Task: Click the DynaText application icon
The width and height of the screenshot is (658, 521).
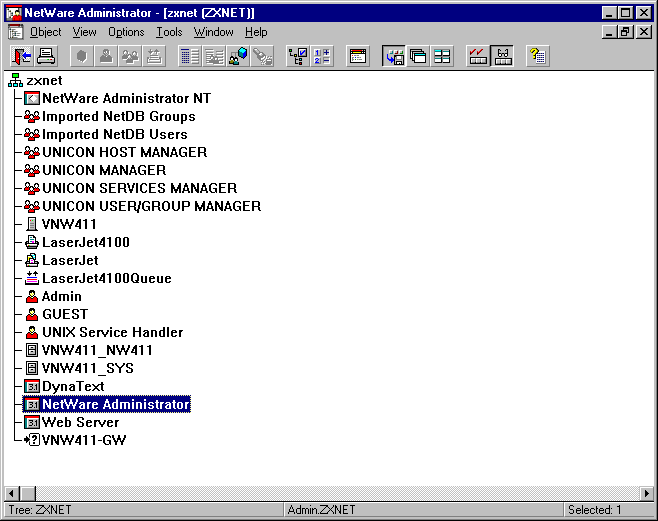Action: 32,386
